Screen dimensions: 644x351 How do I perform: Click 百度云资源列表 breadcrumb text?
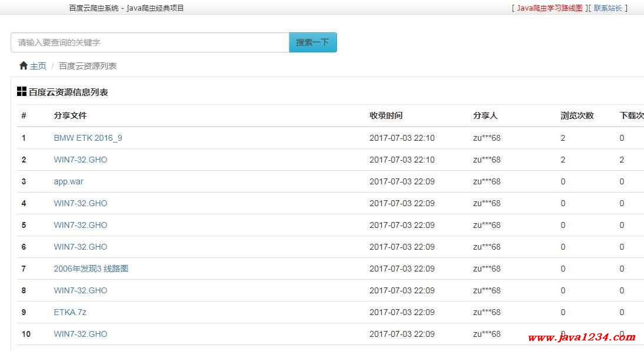(x=88, y=66)
